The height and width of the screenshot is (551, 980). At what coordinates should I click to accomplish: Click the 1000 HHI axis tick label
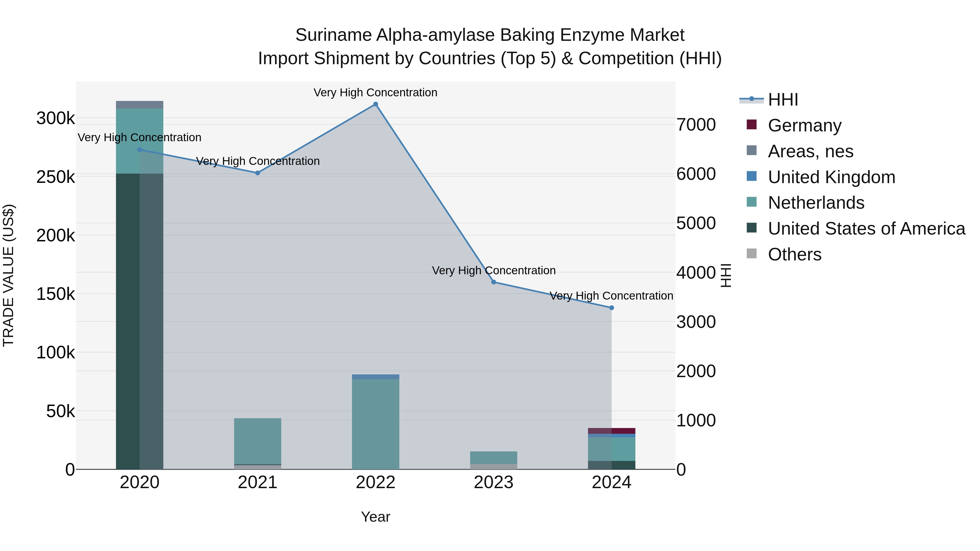coord(696,420)
